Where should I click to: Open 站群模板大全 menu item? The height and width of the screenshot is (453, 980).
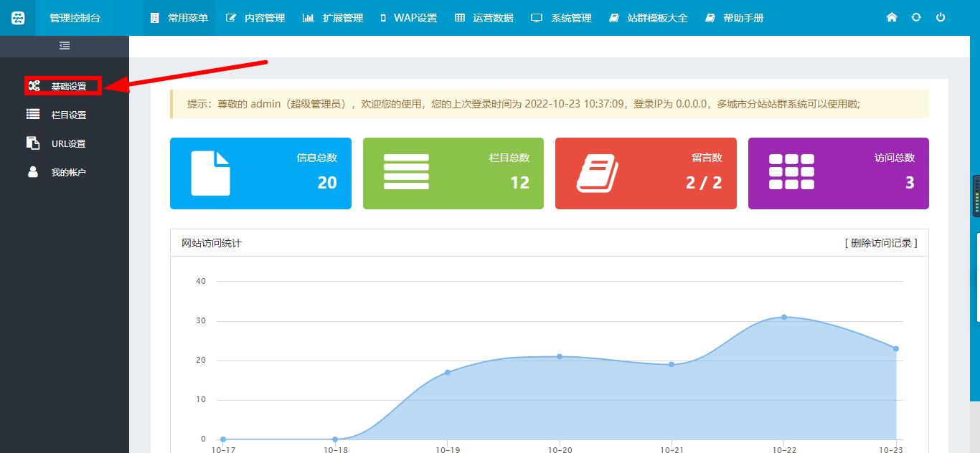tap(649, 18)
